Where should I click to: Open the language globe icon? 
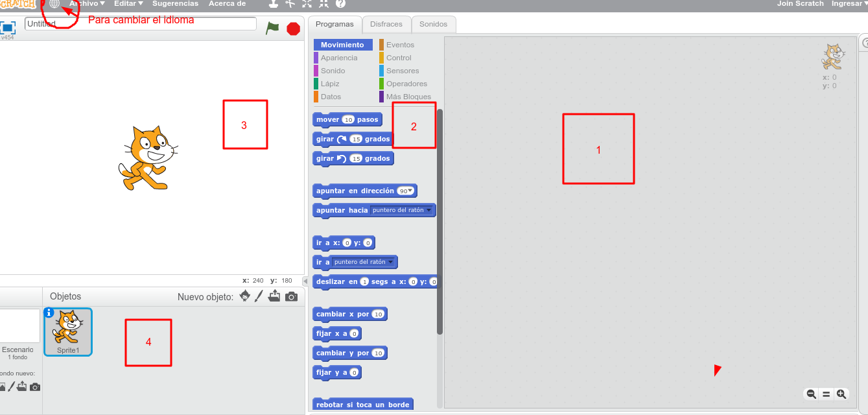54,4
